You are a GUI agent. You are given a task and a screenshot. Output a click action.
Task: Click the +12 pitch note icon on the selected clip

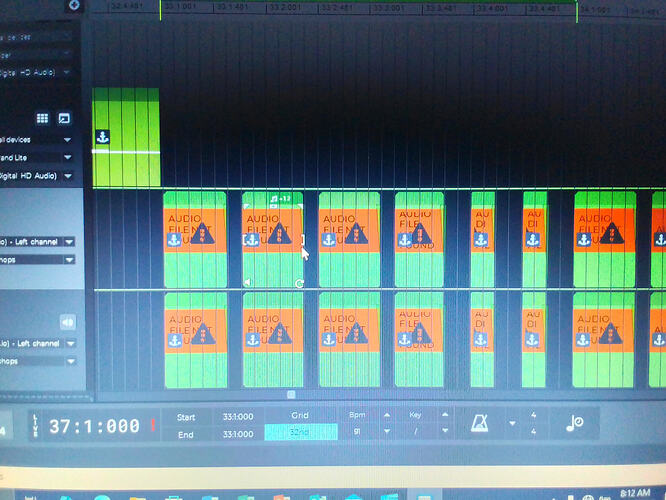pyautogui.click(x=280, y=198)
